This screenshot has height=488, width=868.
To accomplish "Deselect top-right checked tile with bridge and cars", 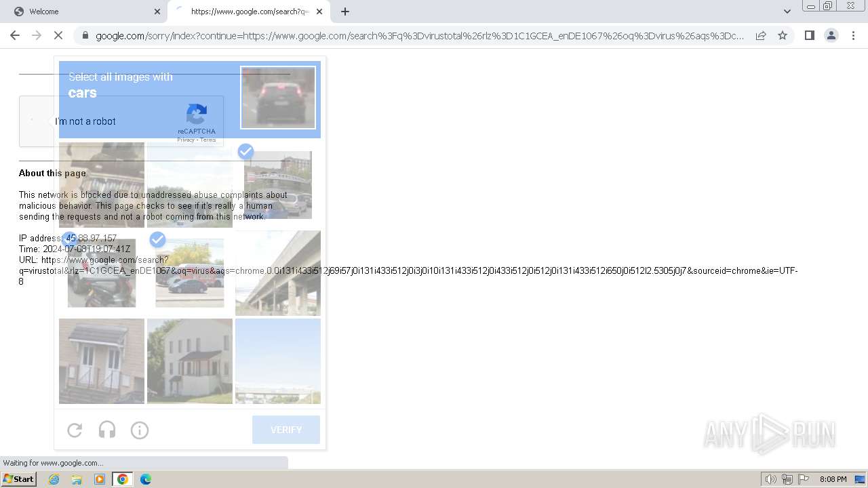I will 278,185.
